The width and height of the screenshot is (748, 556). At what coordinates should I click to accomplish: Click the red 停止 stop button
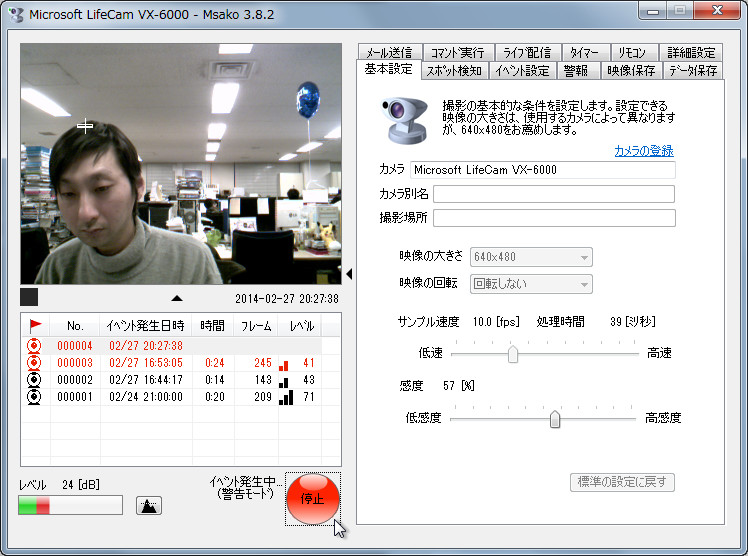click(x=312, y=498)
